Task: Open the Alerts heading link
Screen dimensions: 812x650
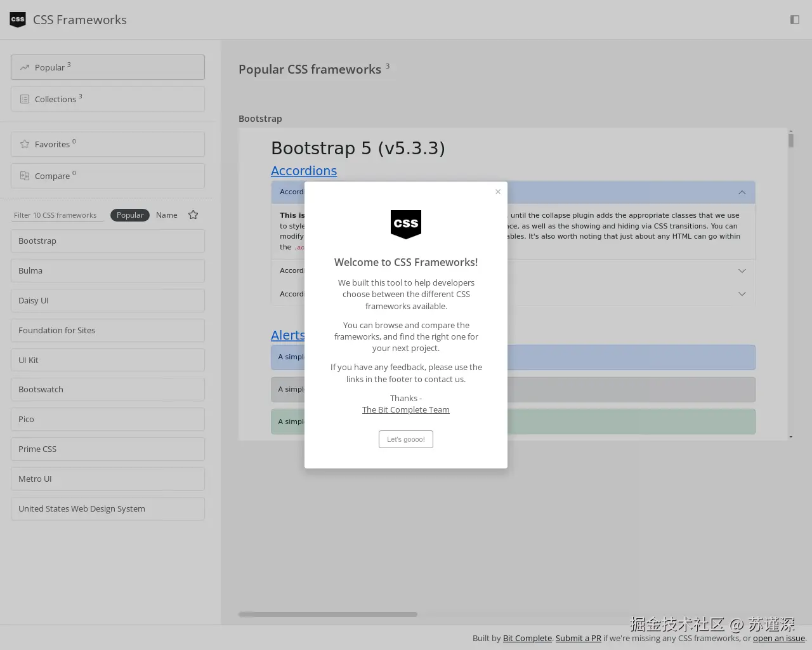Action: click(x=287, y=335)
